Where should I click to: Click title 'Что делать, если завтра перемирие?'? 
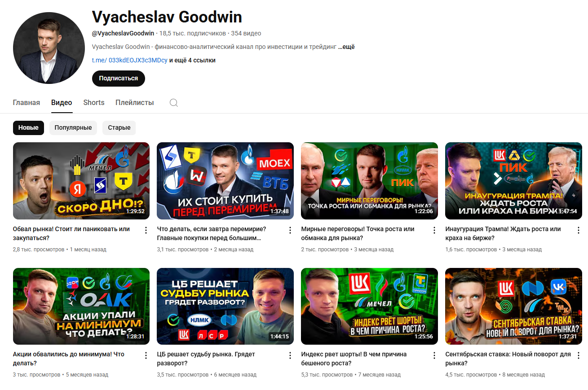pos(212,233)
